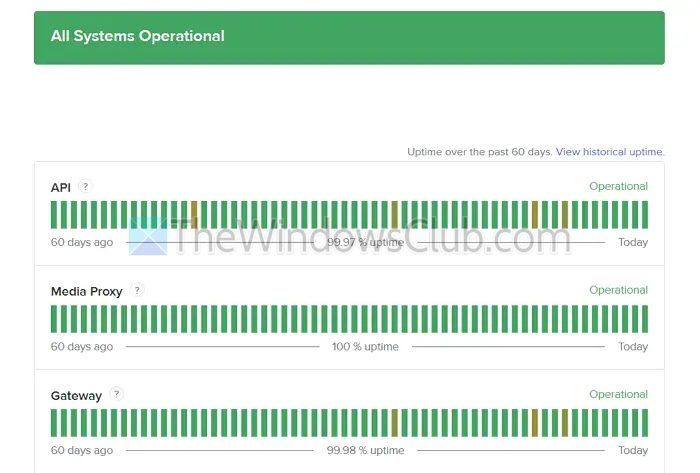Image resolution: width=700 pixels, height=473 pixels.
Task: Click the first orange bar in API row
Action: [194, 214]
